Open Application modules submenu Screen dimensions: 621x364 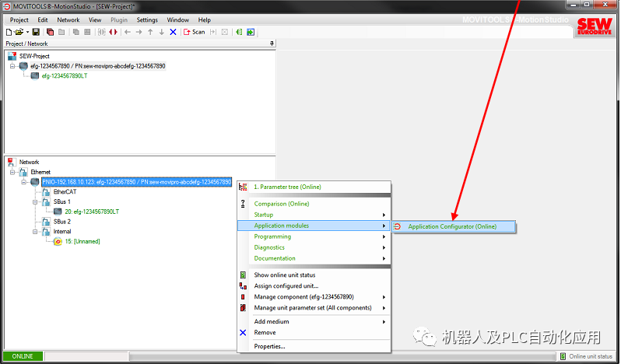click(x=314, y=226)
